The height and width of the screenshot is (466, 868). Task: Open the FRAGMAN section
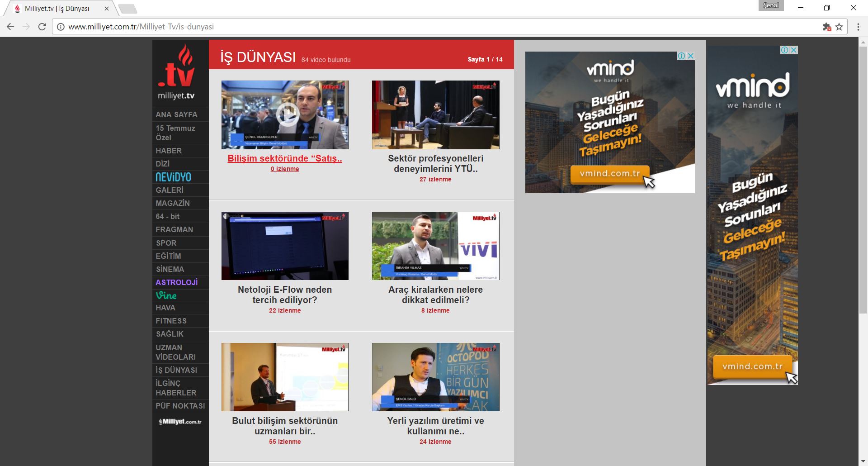(x=174, y=229)
